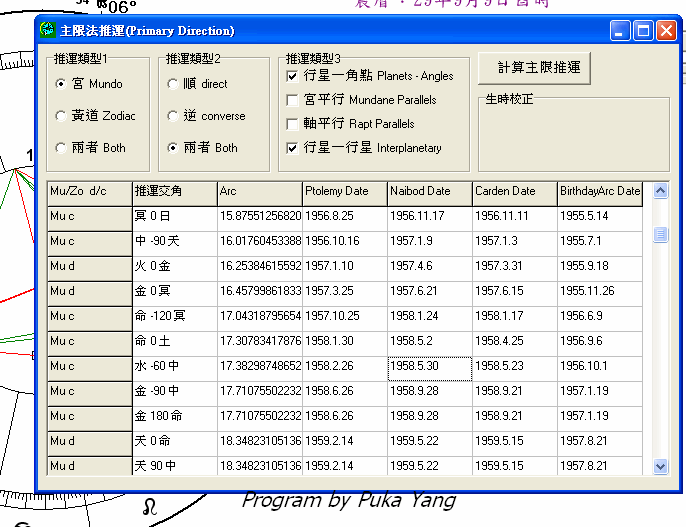Select the 命 -120 冥 cell
Image resolution: width=686 pixels, height=527 pixels.
tap(175, 318)
